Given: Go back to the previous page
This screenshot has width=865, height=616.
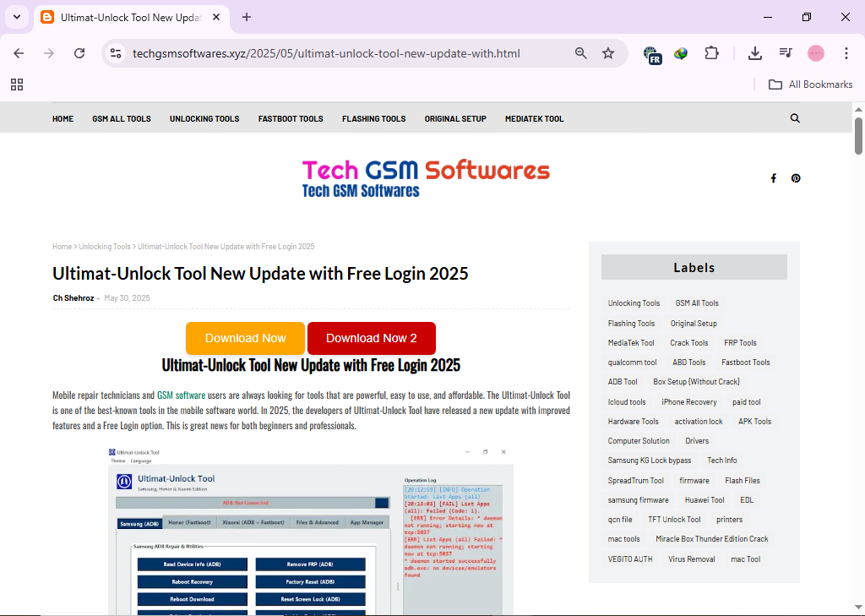Looking at the screenshot, I should pyautogui.click(x=19, y=53).
